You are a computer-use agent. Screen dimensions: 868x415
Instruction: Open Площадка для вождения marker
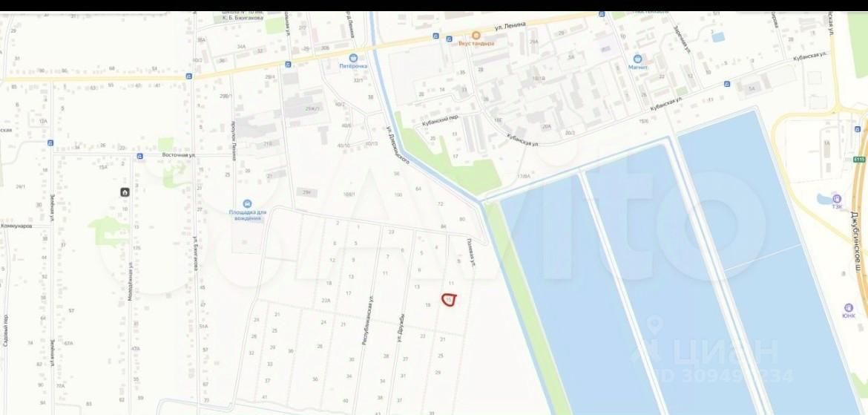pos(247,204)
